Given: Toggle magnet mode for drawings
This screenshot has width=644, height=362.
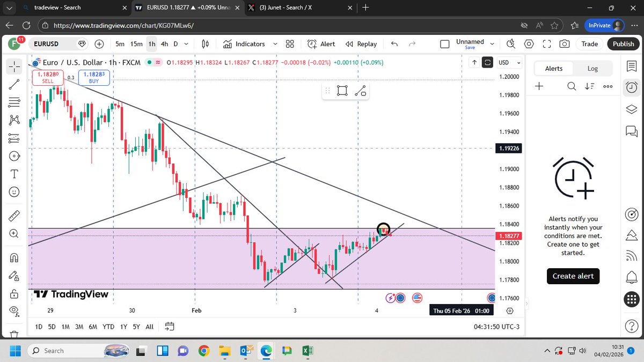Looking at the screenshot, I should [14, 257].
